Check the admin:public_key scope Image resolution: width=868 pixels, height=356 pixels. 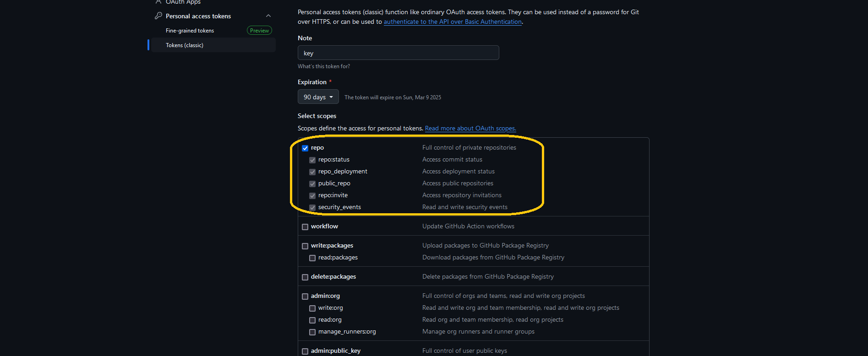pyautogui.click(x=305, y=351)
